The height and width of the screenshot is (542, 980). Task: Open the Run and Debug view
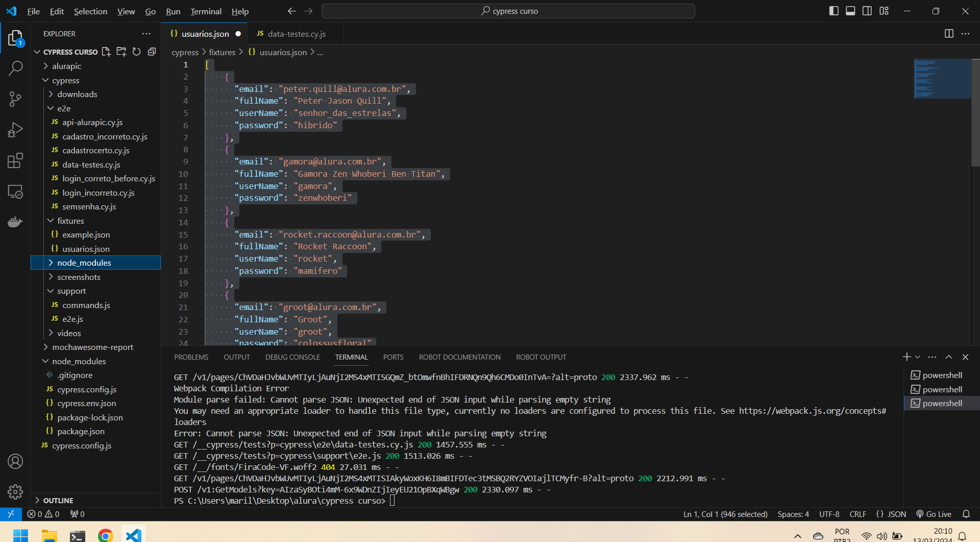[15, 130]
